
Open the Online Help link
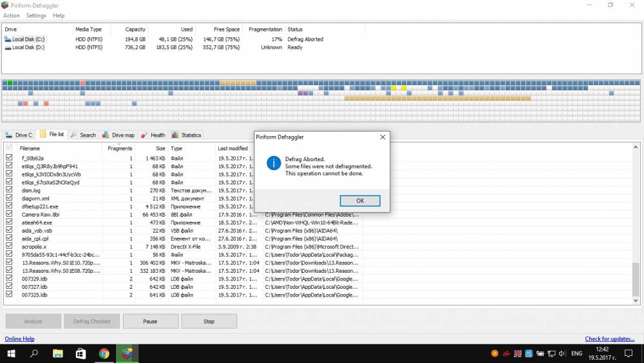[x=19, y=338]
